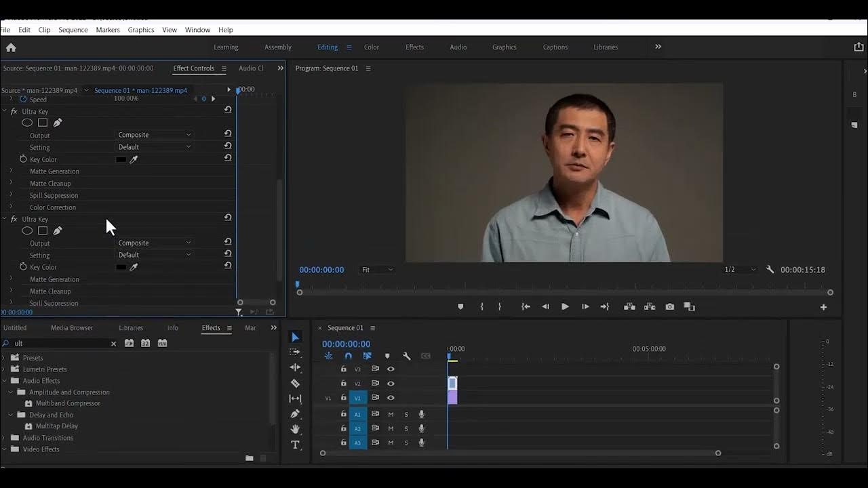
Task: Open the Markers menu
Action: (x=108, y=30)
